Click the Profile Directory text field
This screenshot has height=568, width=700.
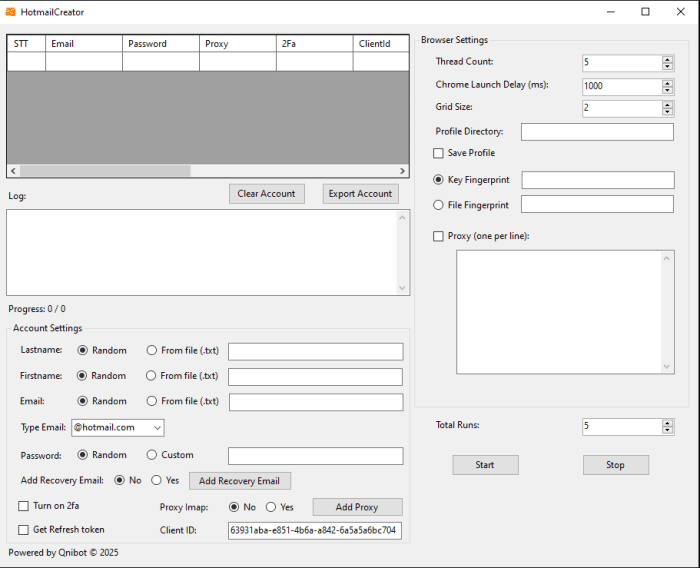click(x=597, y=132)
